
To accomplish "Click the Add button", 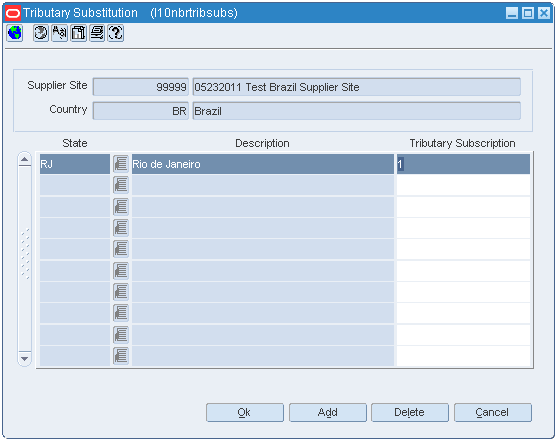I will 328,412.
